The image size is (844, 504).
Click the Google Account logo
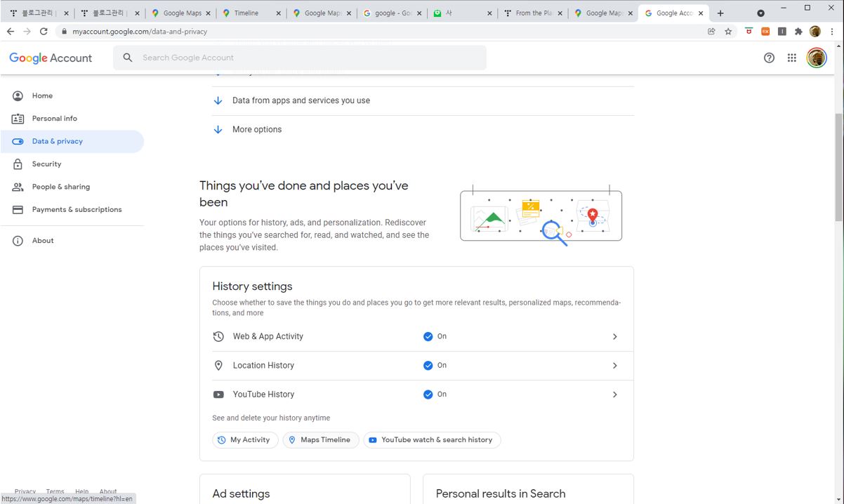tap(51, 58)
